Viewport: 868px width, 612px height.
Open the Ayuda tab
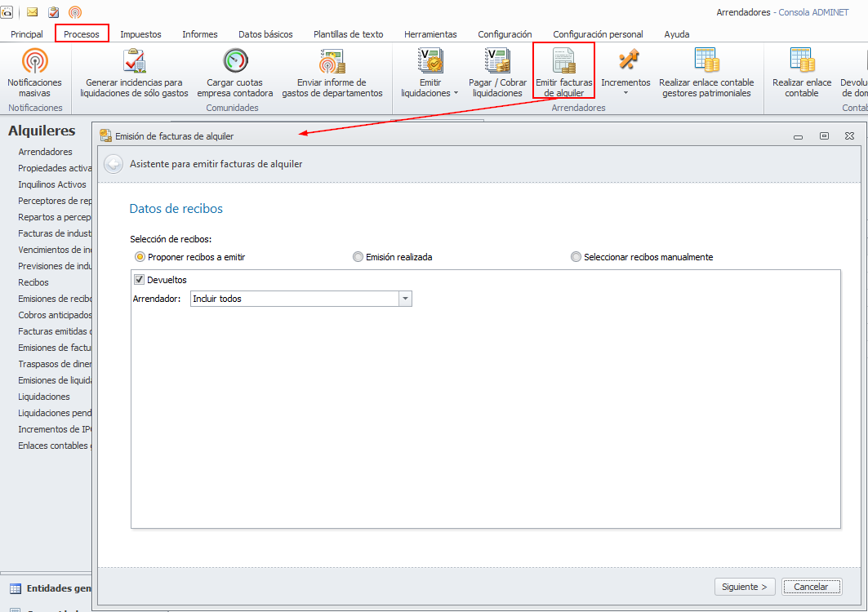676,33
